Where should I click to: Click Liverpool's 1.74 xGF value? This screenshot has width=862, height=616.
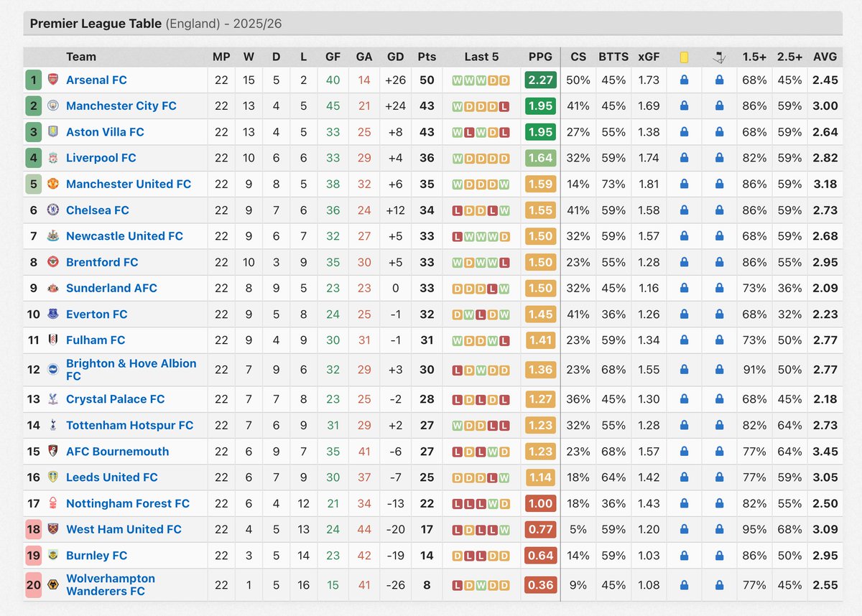(649, 158)
